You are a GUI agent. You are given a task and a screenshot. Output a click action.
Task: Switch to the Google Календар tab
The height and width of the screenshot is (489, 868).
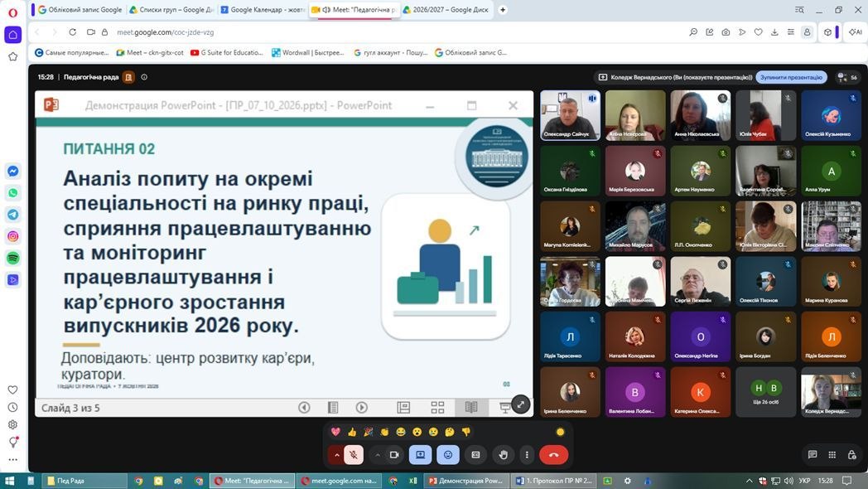point(263,9)
